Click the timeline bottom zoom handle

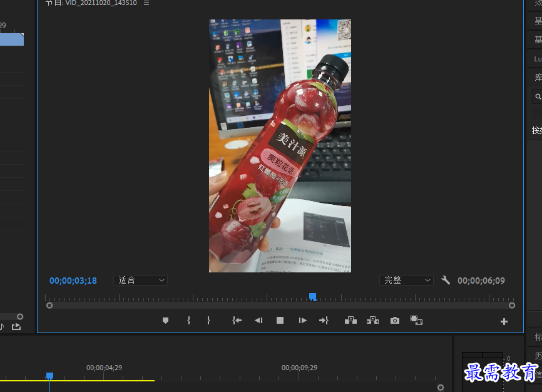point(441,388)
